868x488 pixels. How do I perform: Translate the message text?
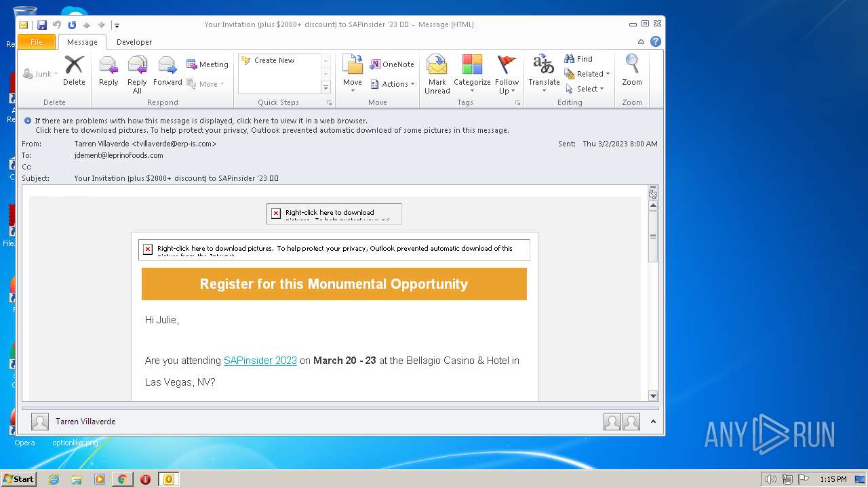tap(544, 75)
